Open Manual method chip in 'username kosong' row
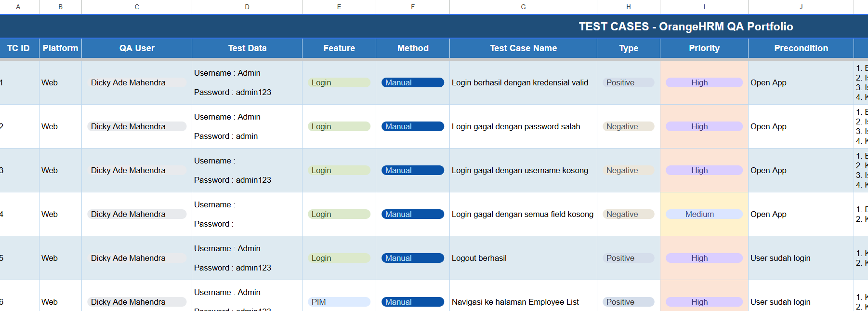 click(x=413, y=170)
